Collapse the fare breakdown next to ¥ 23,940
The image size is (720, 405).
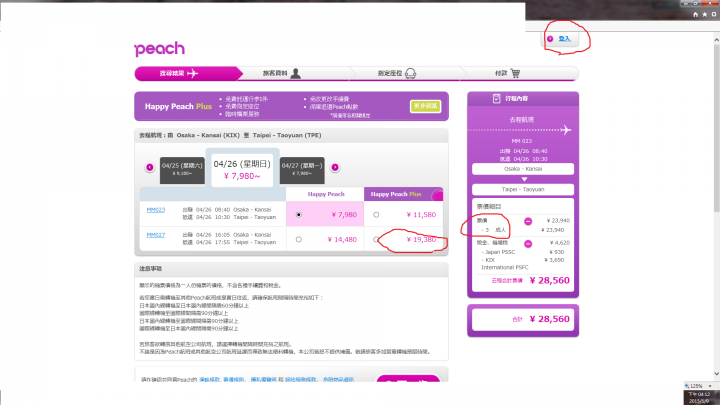click(528, 221)
